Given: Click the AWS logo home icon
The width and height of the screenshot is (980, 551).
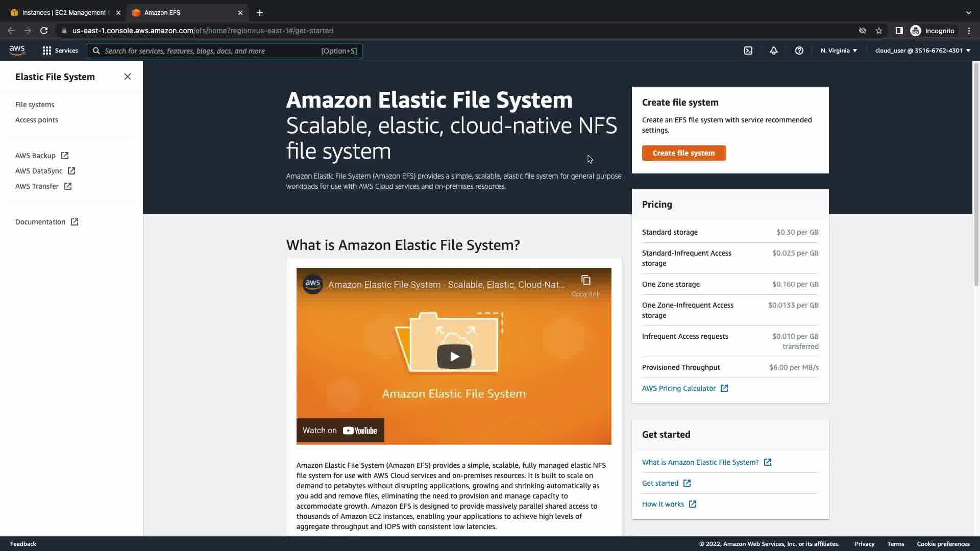Looking at the screenshot, I should click(17, 51).
